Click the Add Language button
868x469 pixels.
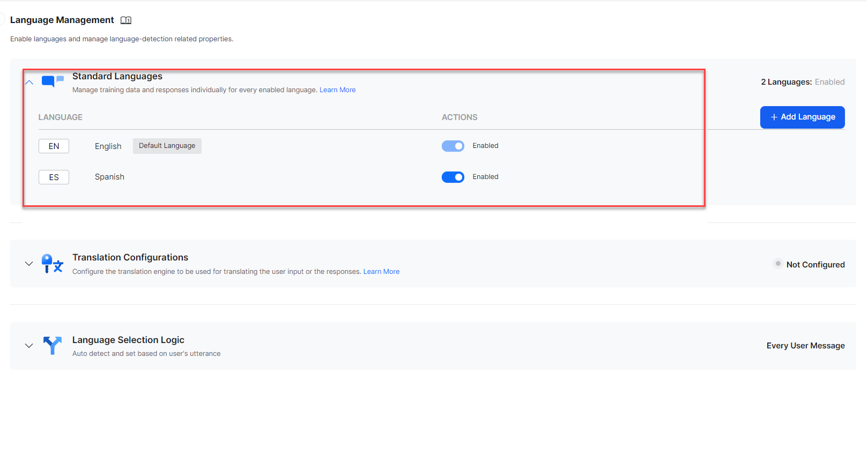pyautogui.click(x=802, y=117)
